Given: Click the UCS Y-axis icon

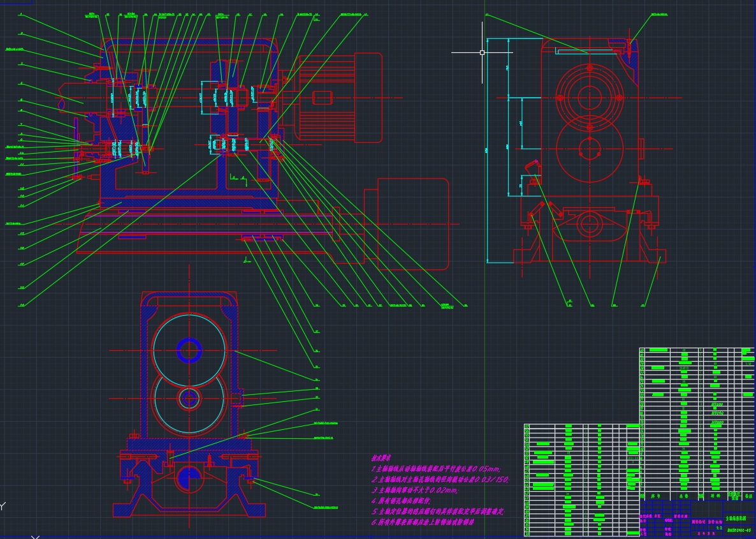Looking at the screenshot, I should coord(3,506).
